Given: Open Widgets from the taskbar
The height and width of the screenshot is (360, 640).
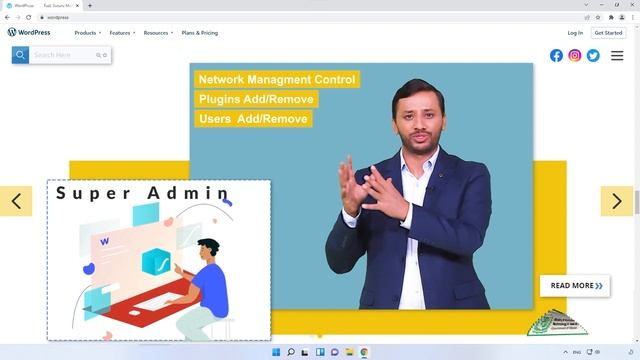Looking at the screenshot, I should tap(320, 352).
